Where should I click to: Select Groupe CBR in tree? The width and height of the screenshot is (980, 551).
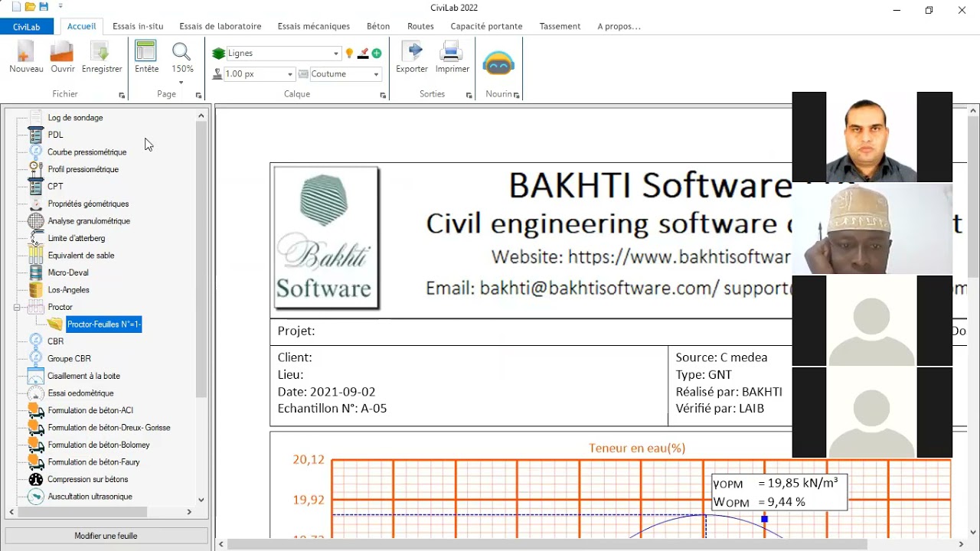tap(70, 359)
